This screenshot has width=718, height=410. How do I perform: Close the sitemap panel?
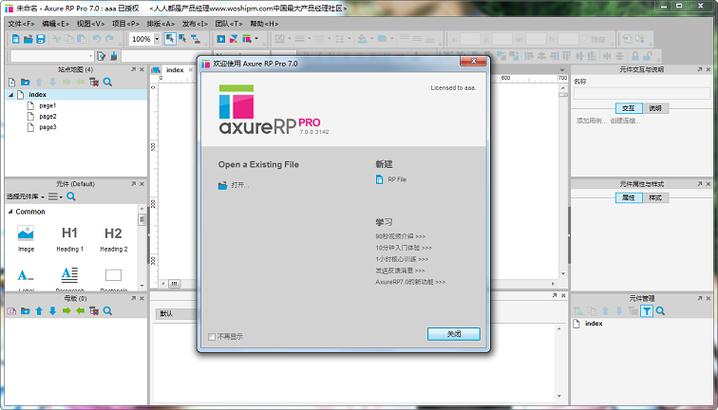click(x=142, y=70)
